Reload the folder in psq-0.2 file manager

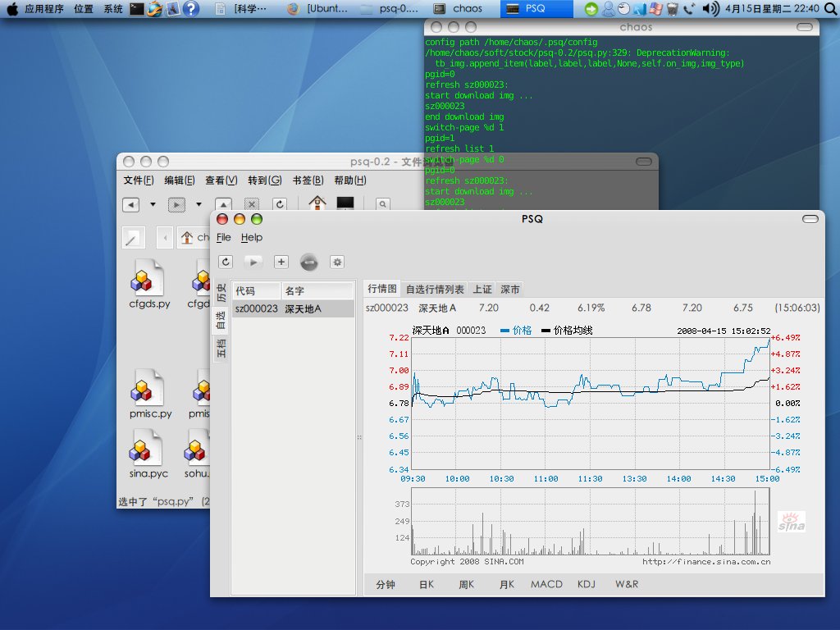click(x=280, y=204)
